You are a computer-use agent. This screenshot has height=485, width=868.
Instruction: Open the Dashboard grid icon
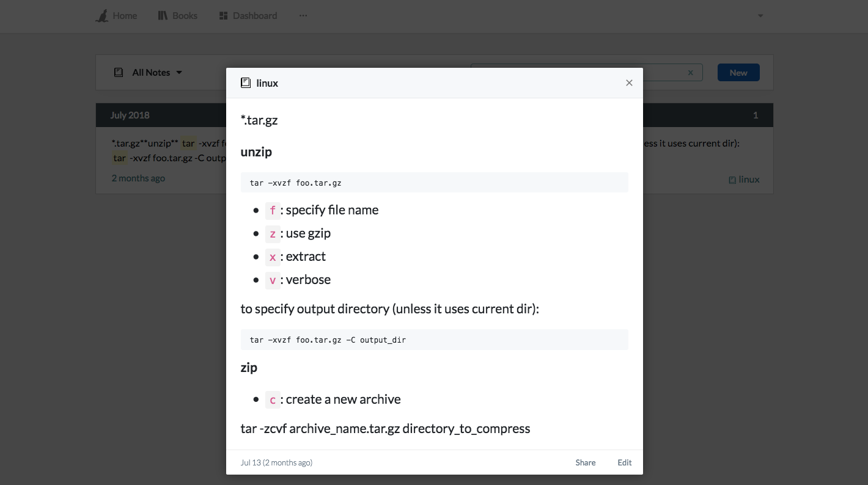pyautogui.click(x=224, y=16)
